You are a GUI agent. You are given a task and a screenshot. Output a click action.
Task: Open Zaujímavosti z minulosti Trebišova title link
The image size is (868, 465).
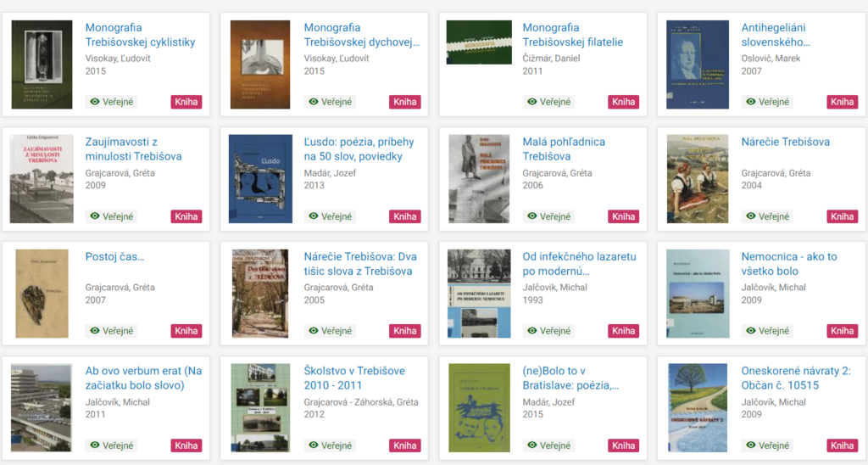(133, 149)
